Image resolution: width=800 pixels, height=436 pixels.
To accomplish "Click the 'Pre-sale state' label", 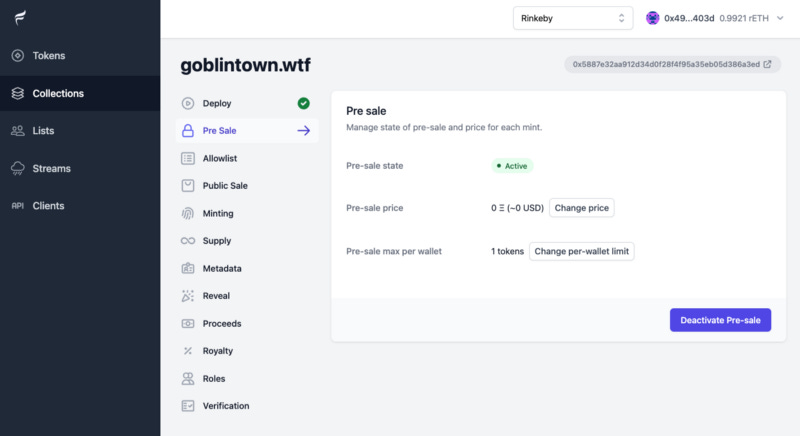I will pos(374,166).
